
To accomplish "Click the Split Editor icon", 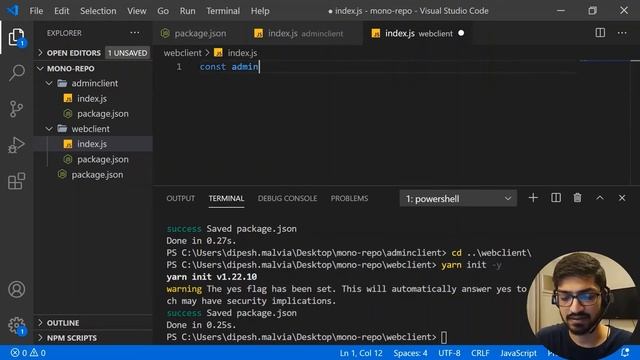I will coord(600,33).
